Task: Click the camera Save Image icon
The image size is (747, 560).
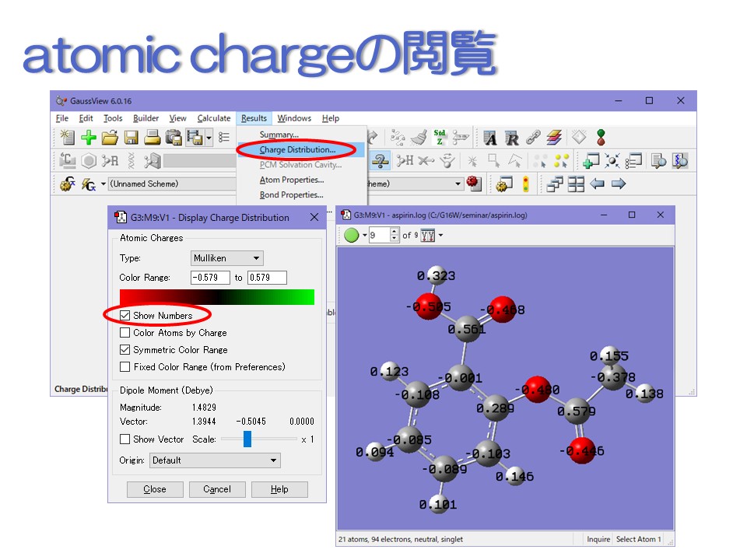Action: [x=174, y=138]
